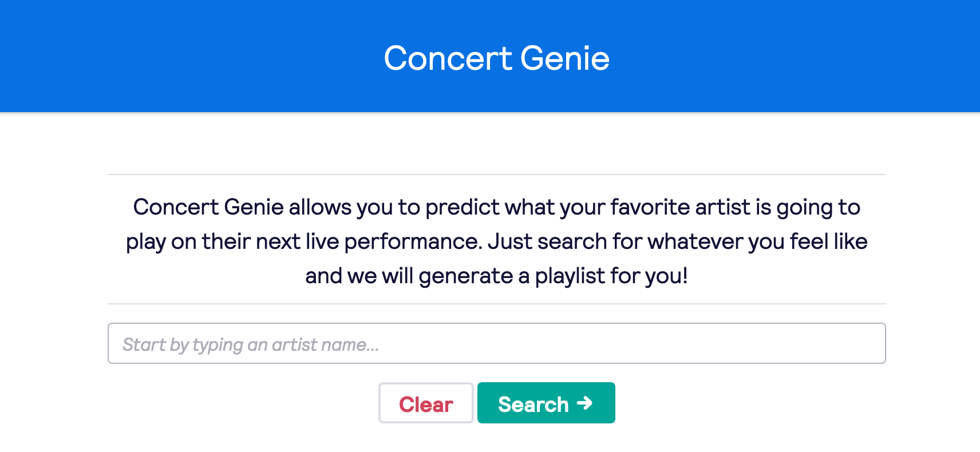Click the horizontal divider below the description
This screenshot has width=980, height=452.
pyautogui.click(x=496, y=304)
